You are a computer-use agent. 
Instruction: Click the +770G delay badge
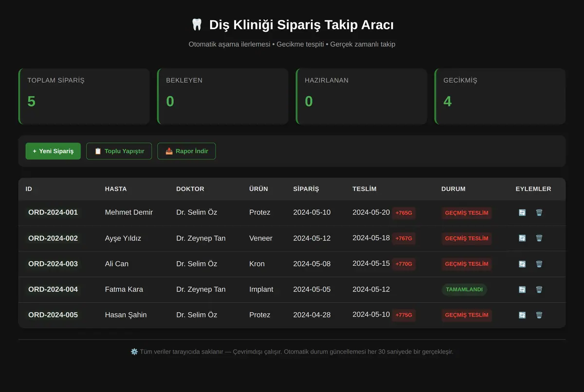[404, 264]
